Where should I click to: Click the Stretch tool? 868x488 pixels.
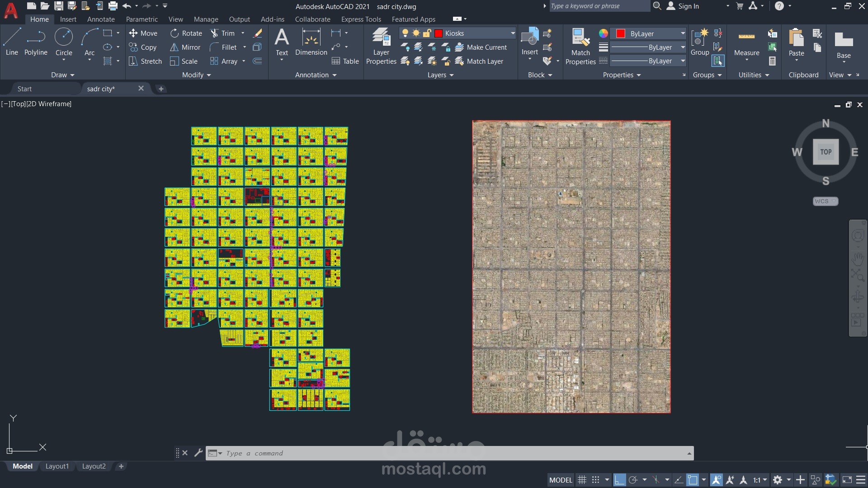pos(145,61)
